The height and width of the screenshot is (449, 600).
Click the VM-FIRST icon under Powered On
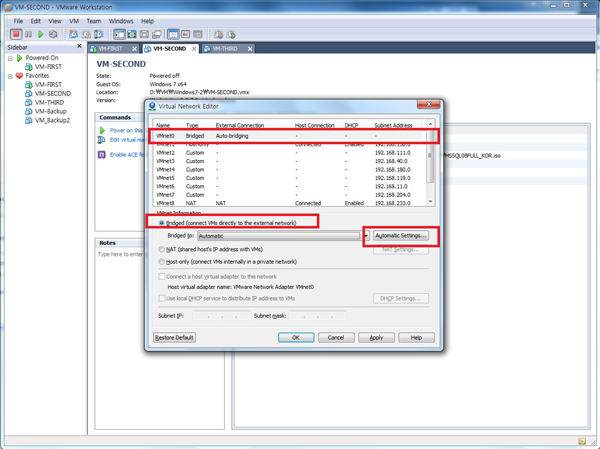click(29, 67)
